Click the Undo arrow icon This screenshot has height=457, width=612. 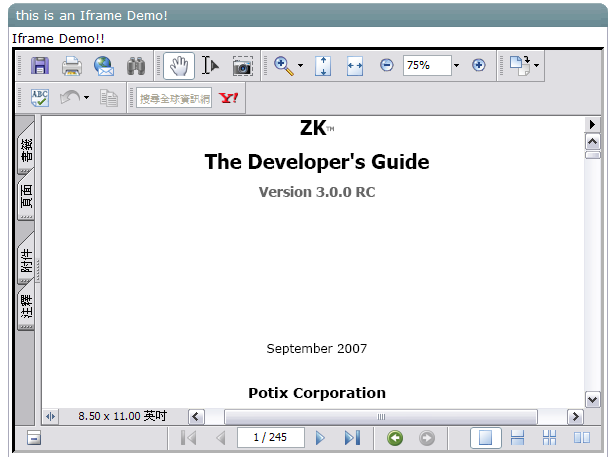coord(70,98)
